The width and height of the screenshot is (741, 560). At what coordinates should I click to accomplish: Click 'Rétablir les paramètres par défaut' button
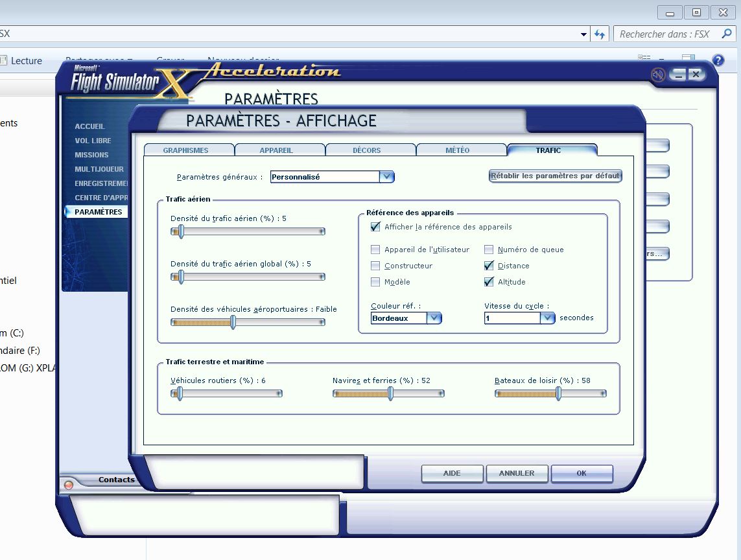(x=556, y=176)
